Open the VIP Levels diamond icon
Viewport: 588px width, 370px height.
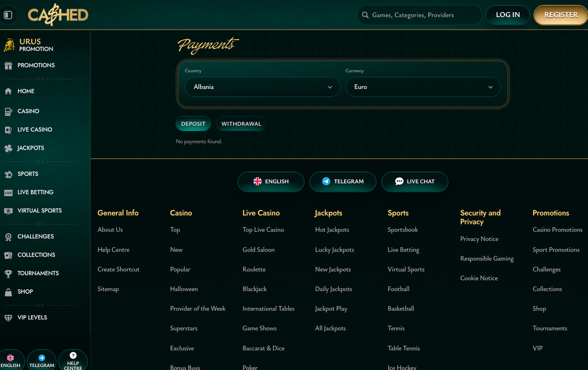click(8, 318)
